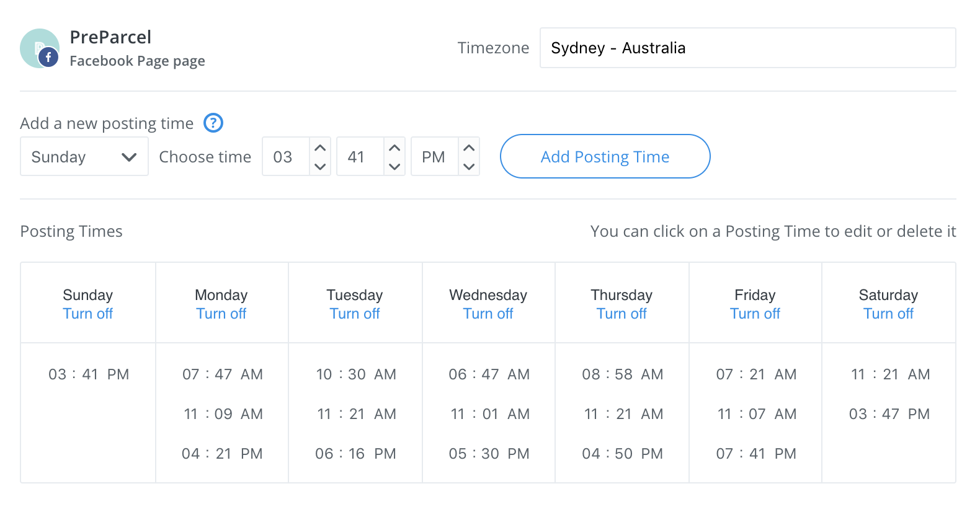
Task: Turn off Sunday posting times
Action: [x=88, y=314]
